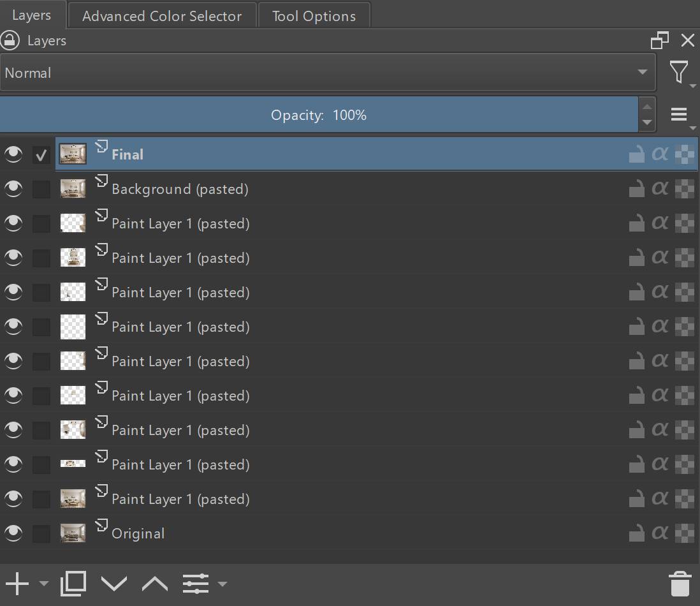Click the Background (pasted) thumbnail

[x=73, y=188]
